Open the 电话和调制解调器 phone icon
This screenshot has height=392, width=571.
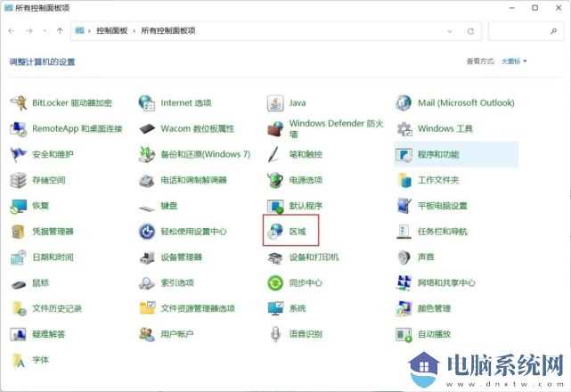tap(147, 180)
